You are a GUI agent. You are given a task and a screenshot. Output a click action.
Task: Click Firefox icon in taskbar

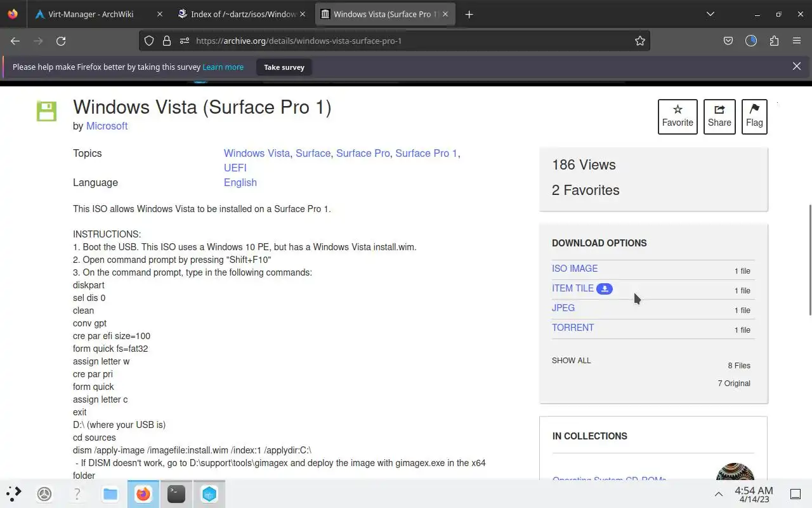click(143, 493)
